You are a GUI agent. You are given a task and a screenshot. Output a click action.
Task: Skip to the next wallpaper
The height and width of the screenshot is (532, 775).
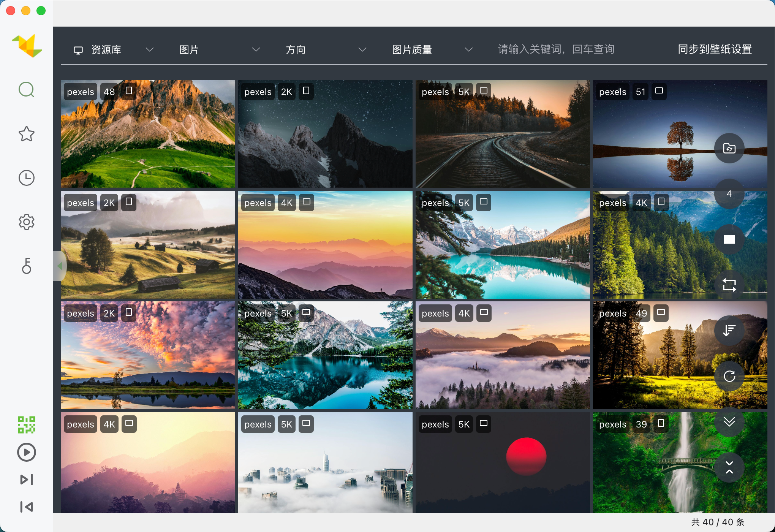pyautogui.click(x=27, y=480)
